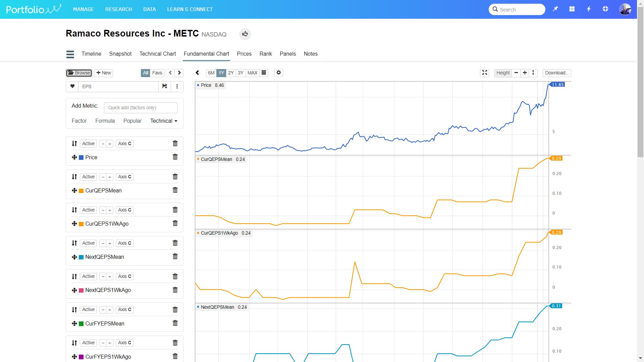Click the Browse button
Image resolution: width=644 pixels, height=362 pixels.
79,73
